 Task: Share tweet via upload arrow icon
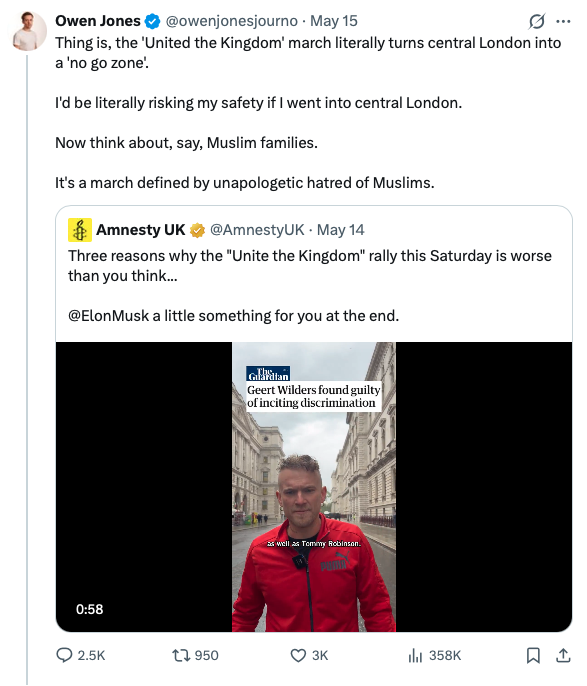pos(563,655)
